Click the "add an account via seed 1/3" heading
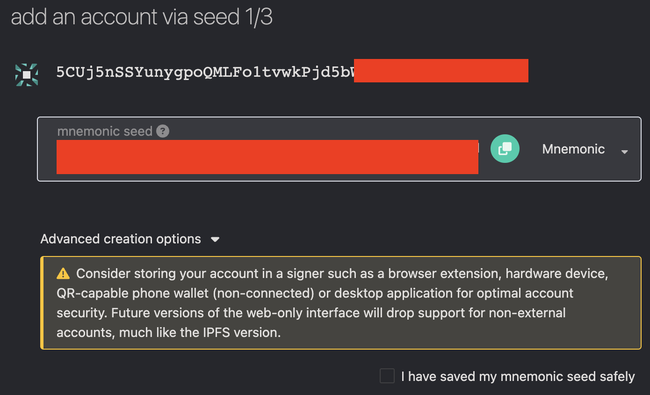The image size is (650, 395). (142, 17)
